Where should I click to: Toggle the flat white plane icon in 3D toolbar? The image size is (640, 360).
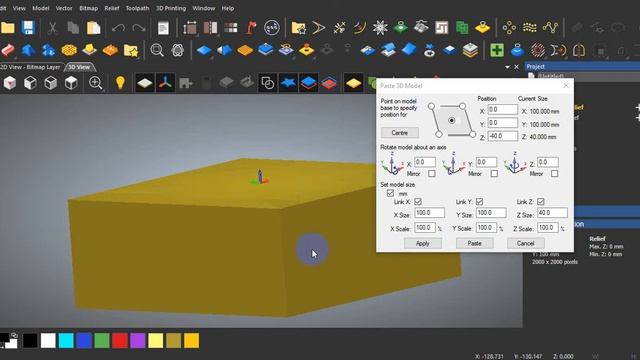click(x=145, y=83)
